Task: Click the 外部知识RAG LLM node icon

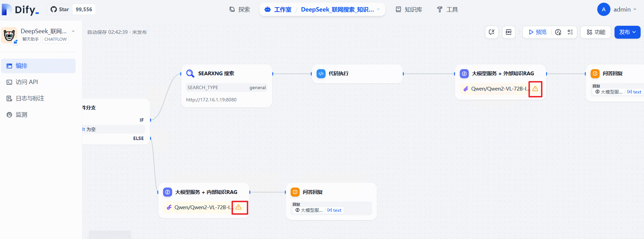Action: [x=464, y=74]
